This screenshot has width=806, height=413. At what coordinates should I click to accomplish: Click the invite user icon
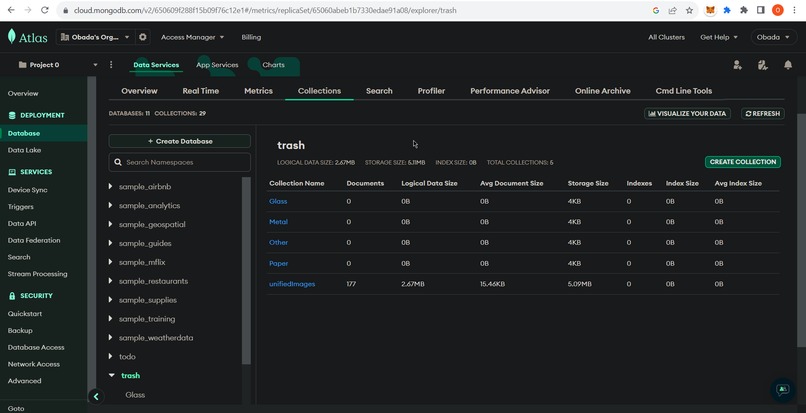[737, 65]
